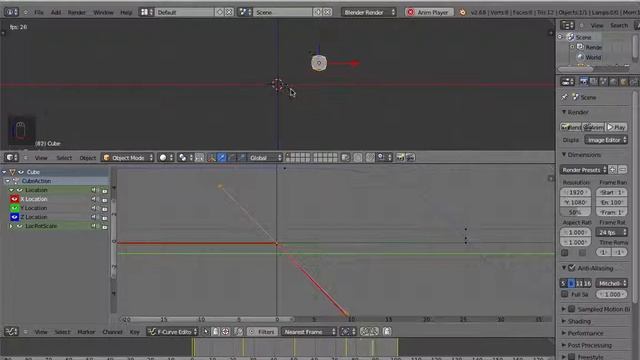Remove a render preset with the minus button
This screenshot has height=360, width=640.
click(x=622, y=170)
